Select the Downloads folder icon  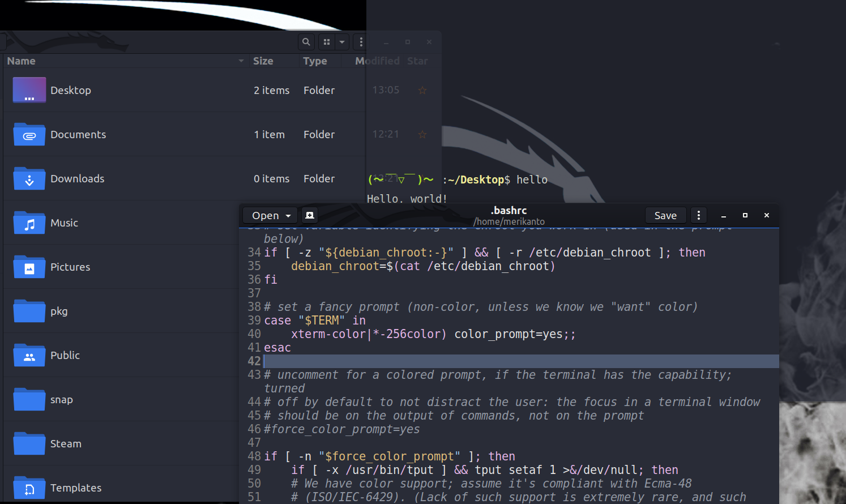tap(29, 179)
